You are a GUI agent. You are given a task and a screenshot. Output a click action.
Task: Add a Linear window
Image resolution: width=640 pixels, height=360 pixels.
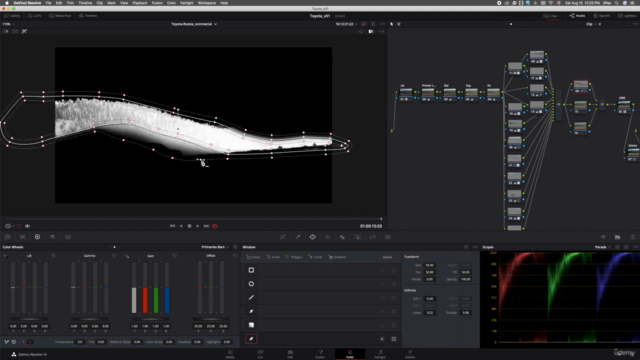(x=253, y=257)
